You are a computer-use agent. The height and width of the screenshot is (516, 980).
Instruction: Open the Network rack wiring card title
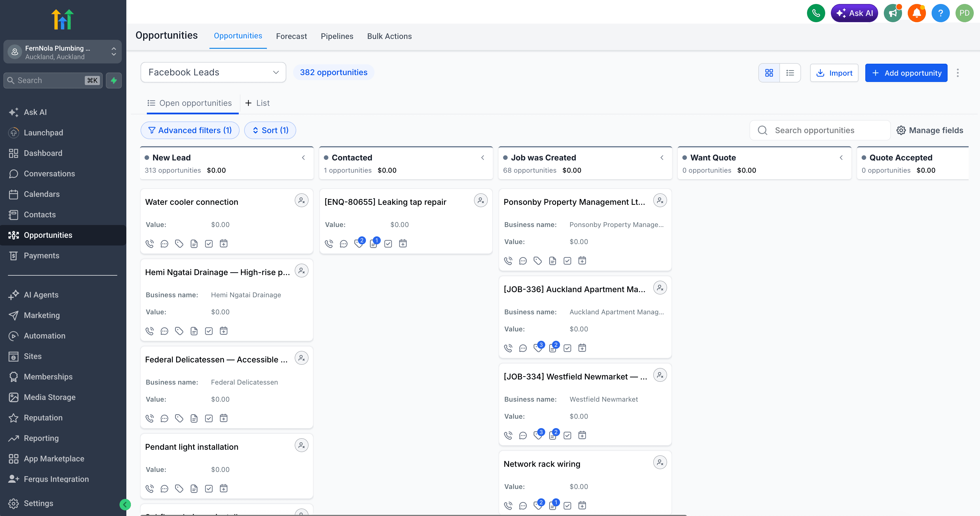tap(542, 464)
